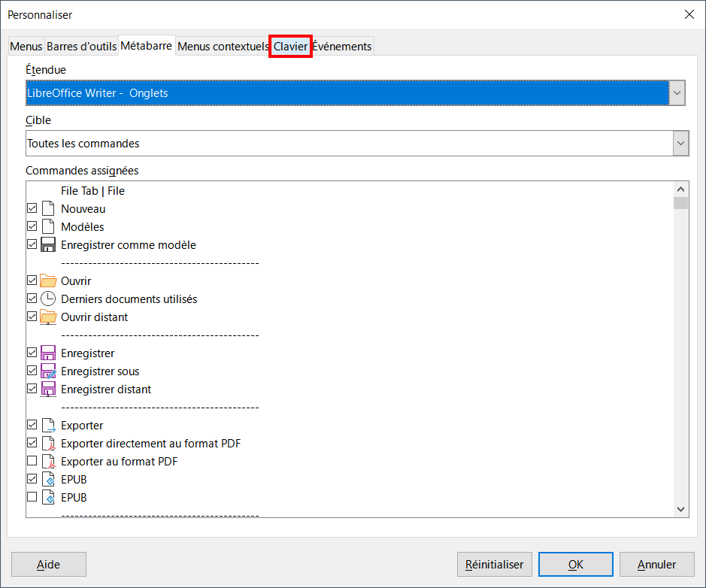Switch to the Barres d'outils tab
Image resolution: width=706 pixels, height=588 pixels.
coord(81,47)
